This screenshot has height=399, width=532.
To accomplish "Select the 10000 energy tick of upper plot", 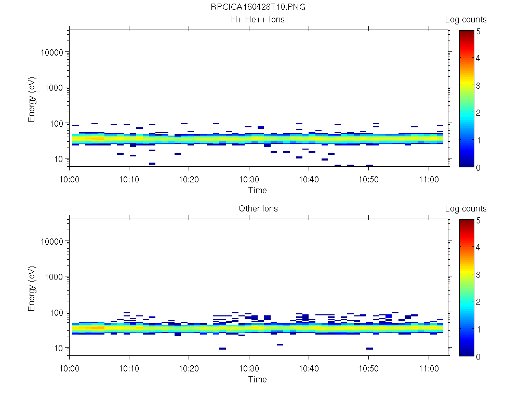I will pos(52,52).
